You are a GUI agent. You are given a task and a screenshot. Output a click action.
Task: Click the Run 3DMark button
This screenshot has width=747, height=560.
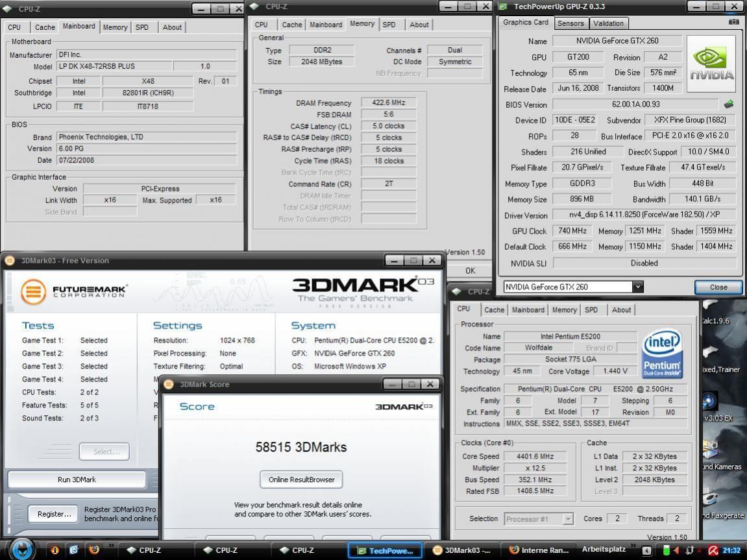pyautogui.click(x=77, y=480)
